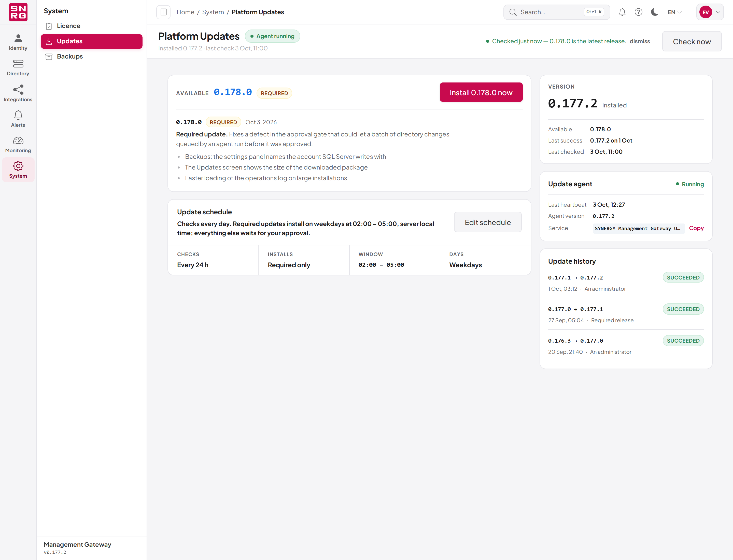
Task: Navigate to System breadcrumb link
Action: [x=213, y=12]
